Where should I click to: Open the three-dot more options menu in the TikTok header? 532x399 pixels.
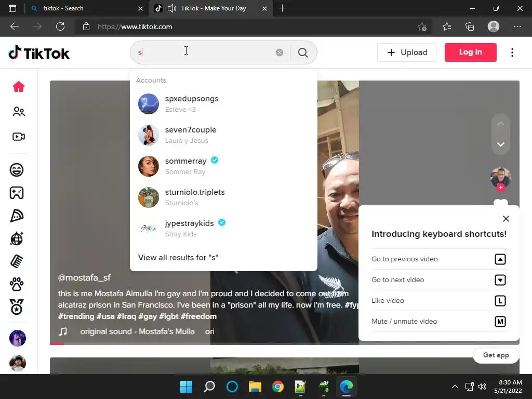pyautogui.click(x=512, y=52)
